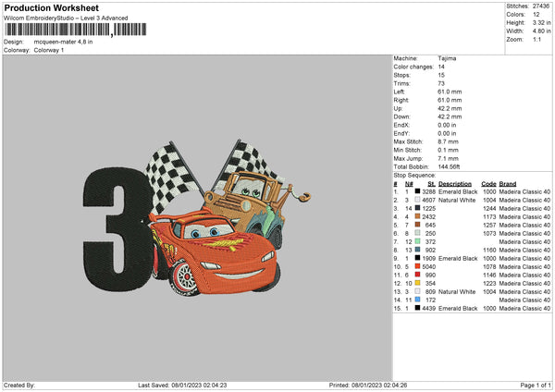Screen dimensions: 555x392
Task: Click the Description column header
Action: [455, 184]
